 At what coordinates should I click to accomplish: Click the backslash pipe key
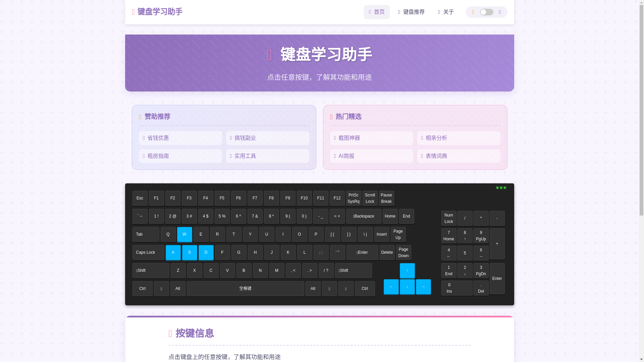pos(365,234)
